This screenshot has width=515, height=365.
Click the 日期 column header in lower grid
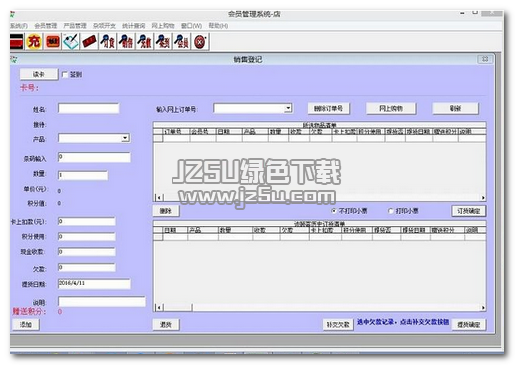click(x=175, y=230)
